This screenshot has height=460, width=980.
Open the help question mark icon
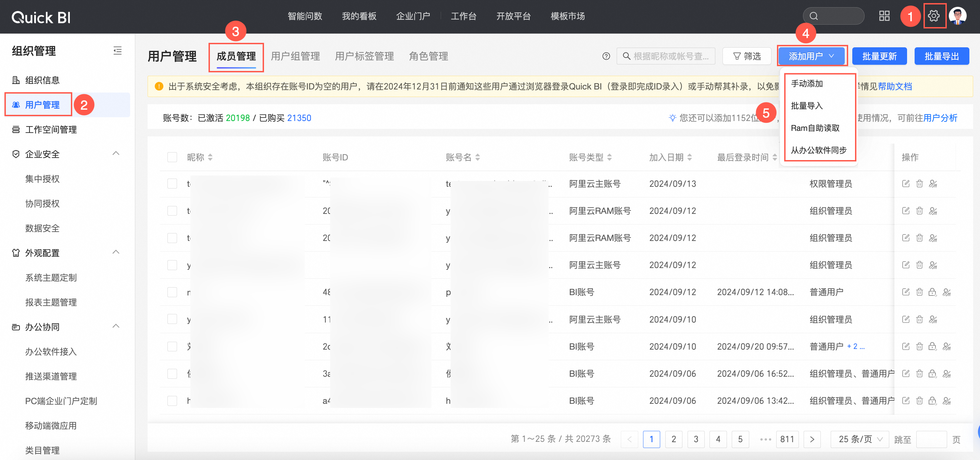click(606, 56)
